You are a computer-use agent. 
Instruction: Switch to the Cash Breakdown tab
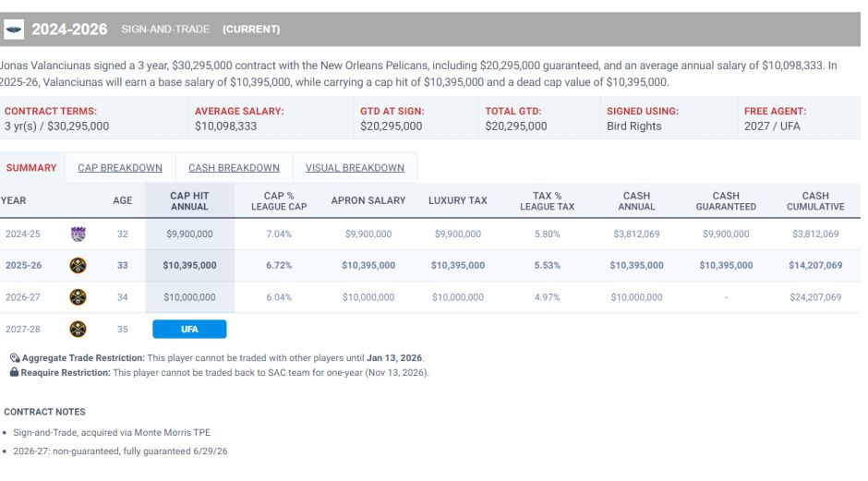(234, 168)
